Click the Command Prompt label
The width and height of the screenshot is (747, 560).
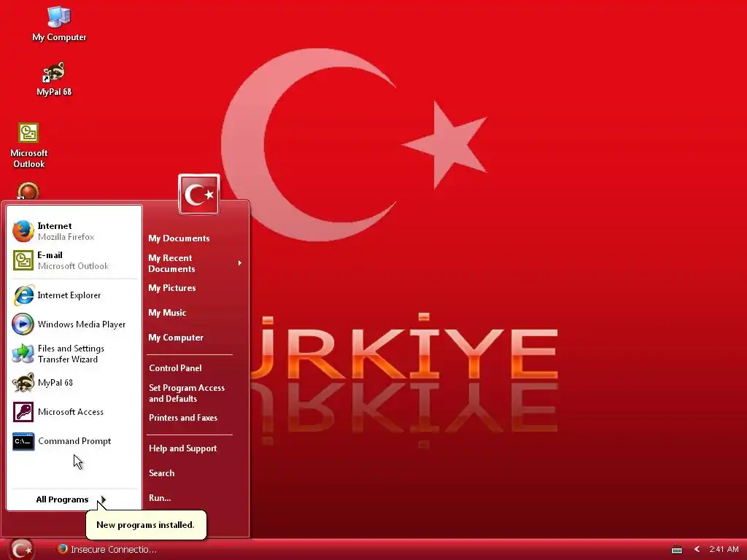pyautogui.click(x=74, y=441)
